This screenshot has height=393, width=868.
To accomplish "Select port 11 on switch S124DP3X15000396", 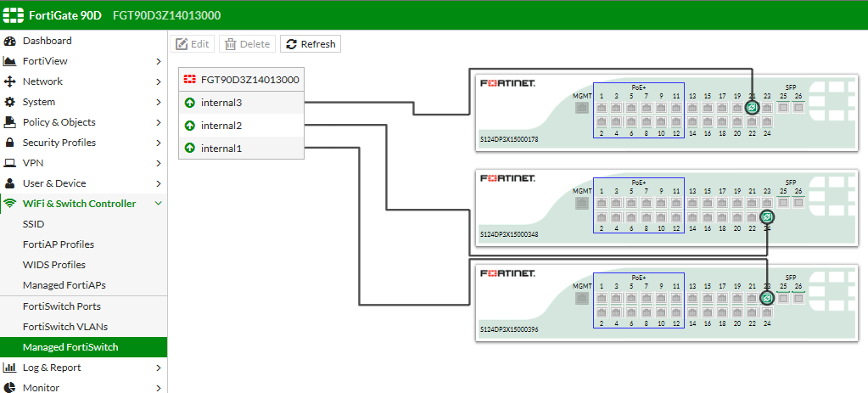I will (x=676, y=298).
